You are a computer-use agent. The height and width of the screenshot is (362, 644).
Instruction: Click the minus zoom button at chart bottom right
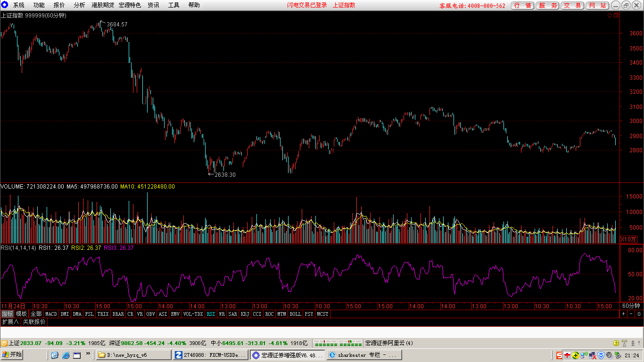631,314
